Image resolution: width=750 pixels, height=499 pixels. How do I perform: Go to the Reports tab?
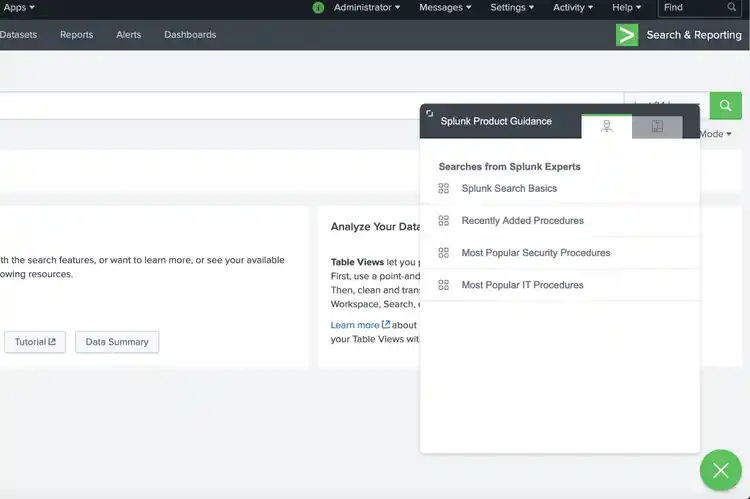coord(76,35)
